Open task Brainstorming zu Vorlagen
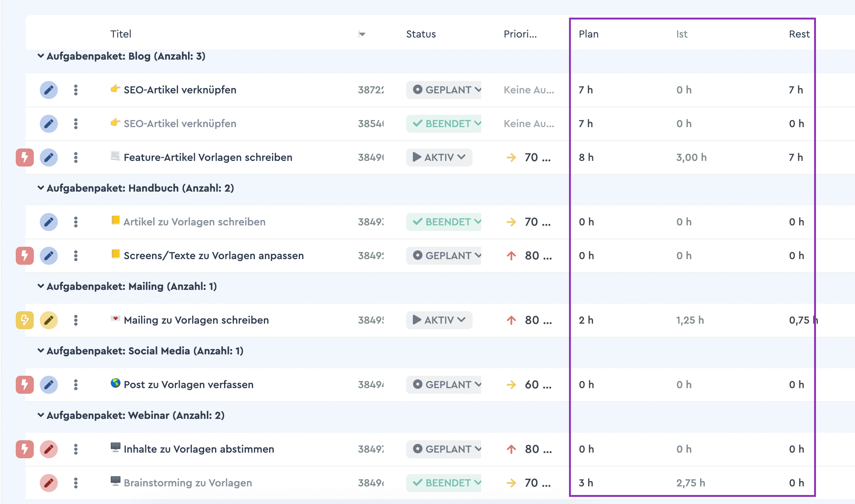This screenshot has height=504, width=855. 188,483
